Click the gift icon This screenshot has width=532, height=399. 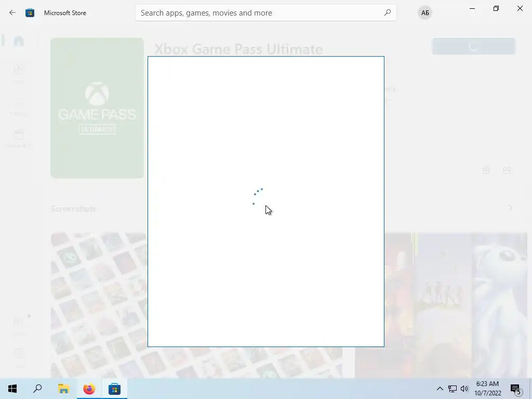486,170
